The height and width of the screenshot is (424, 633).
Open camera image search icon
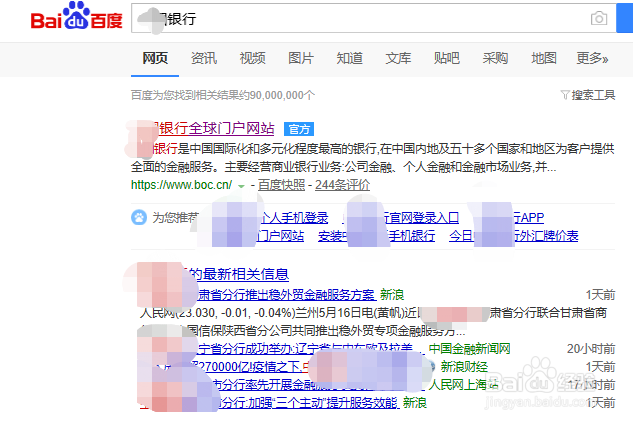[x=599, y=18]
